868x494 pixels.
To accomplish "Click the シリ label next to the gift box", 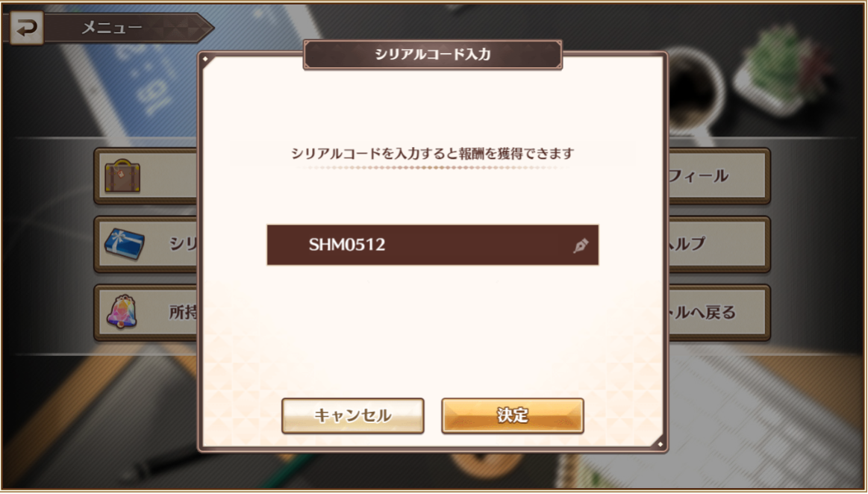I will click(x=183, y=244).
